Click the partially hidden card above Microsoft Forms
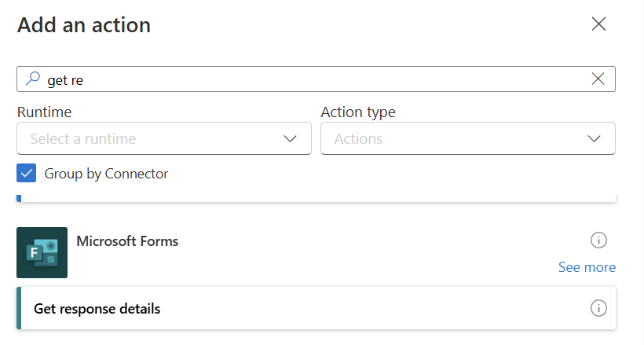Viewport: 644px width, 345px height. click(x=314, y=197)
